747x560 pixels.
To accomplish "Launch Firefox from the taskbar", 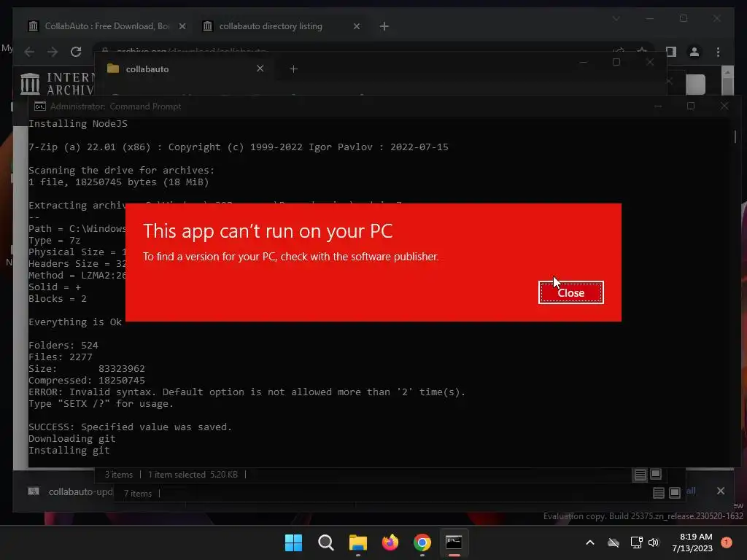I will coord(390,542).
